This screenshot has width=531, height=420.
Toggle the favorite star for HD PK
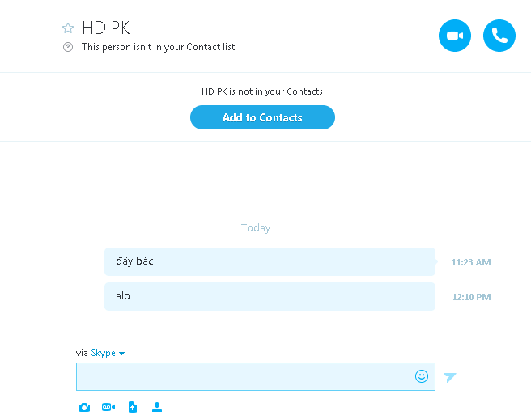coord(68,28)
